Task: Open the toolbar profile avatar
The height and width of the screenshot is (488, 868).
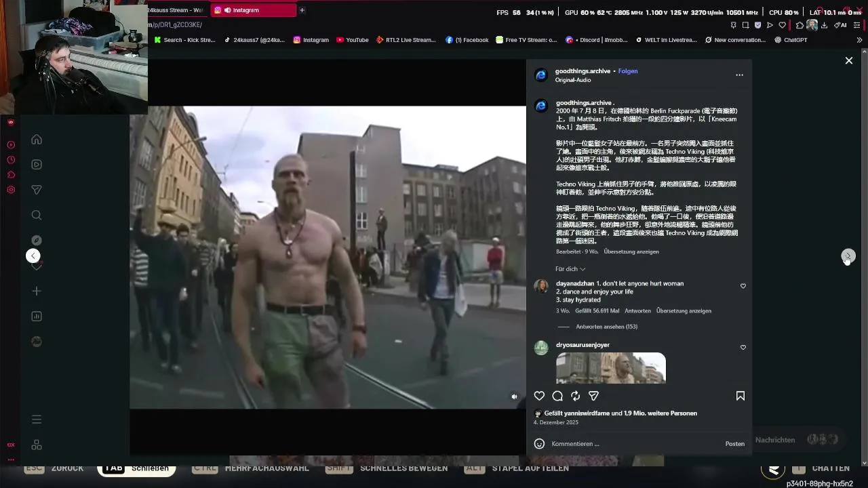Action: click(x=812, y=25)
